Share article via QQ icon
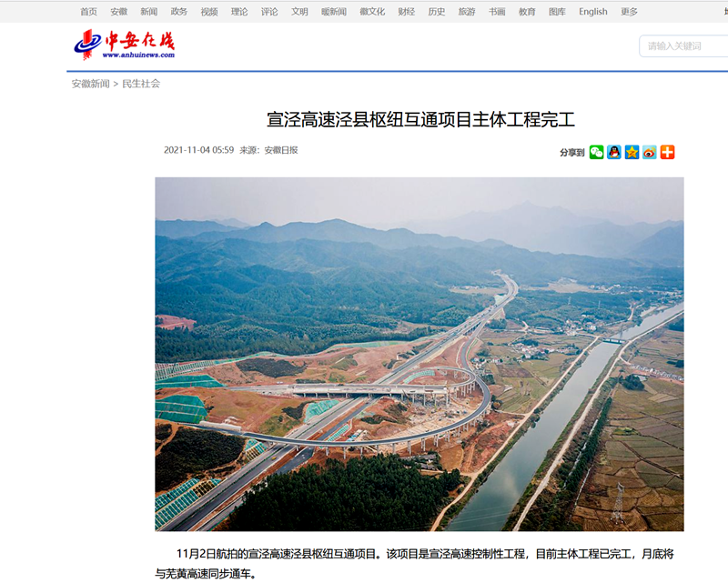The width and height of the screenshot is (728, 583). click(x=614, y=152)
